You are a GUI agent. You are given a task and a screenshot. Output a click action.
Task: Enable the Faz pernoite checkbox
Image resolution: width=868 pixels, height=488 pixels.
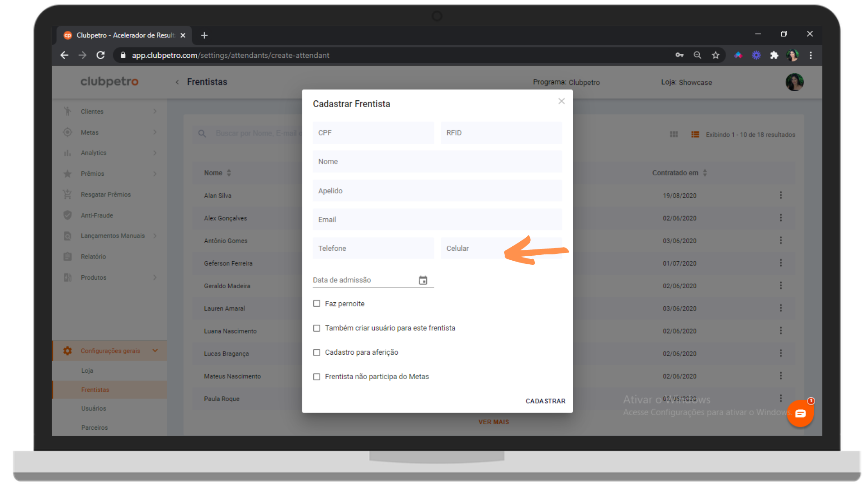[316, 304]
